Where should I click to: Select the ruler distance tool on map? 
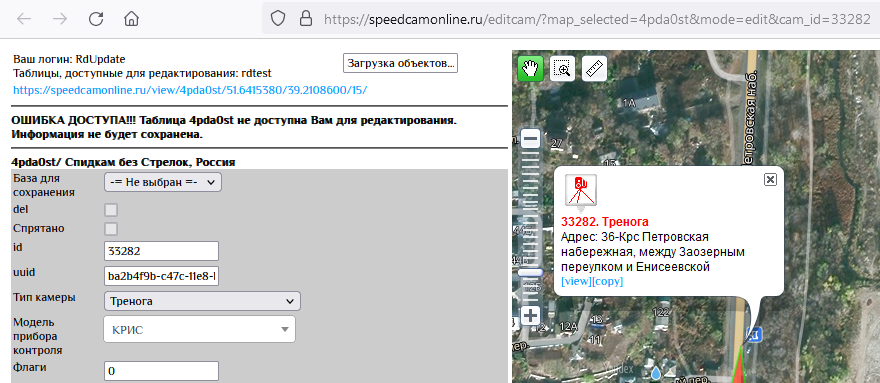click(x=594, y=69)
